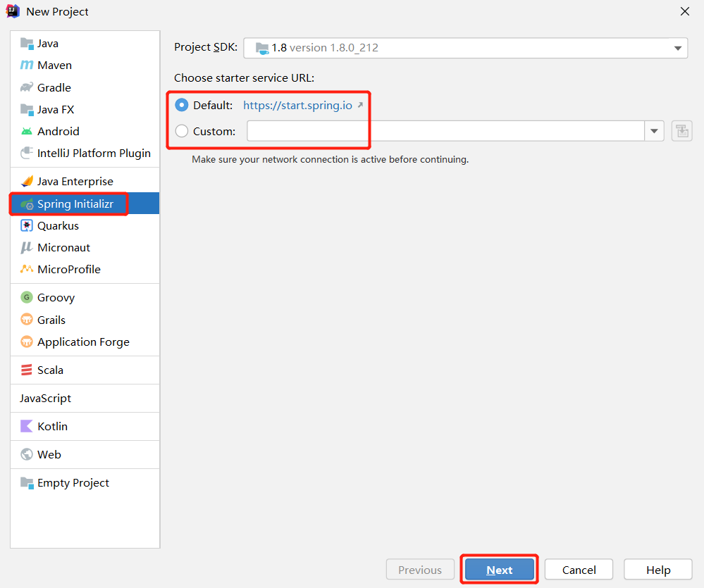Click the Help button
This screenshot has height=588, width=704.
657,570
